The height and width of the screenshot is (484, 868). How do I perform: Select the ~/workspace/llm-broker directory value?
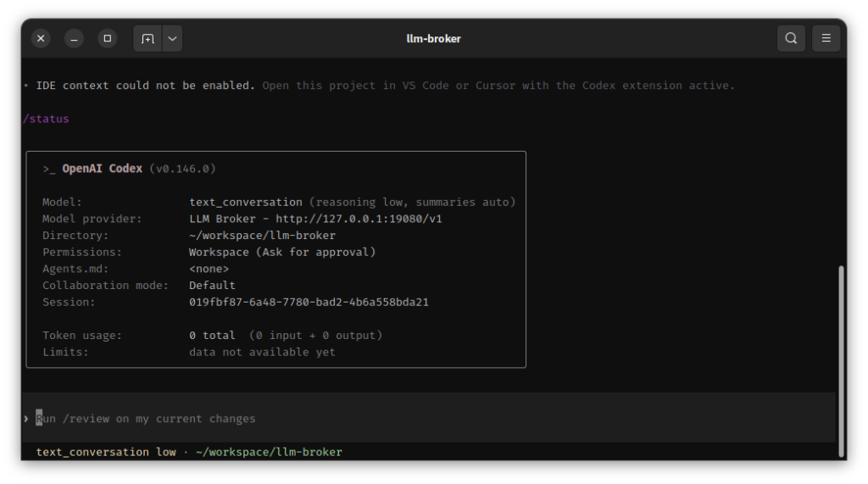(x=263, y=236)
